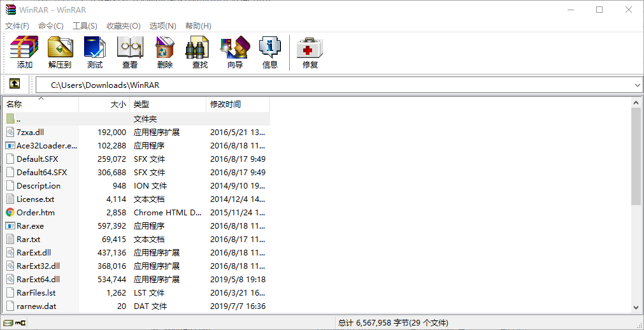
Task: Click the Chrome icon beside Order.htm
Action: point(10,213)
